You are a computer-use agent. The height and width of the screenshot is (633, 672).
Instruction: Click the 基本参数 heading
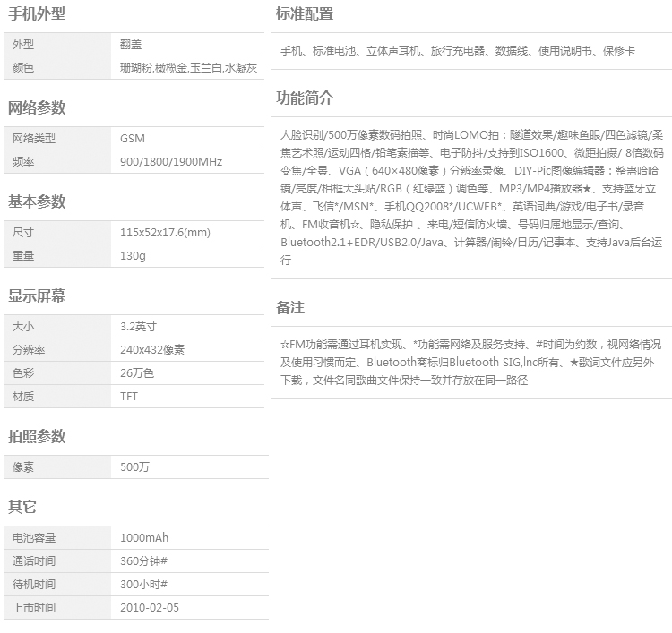tap(36, 201)
